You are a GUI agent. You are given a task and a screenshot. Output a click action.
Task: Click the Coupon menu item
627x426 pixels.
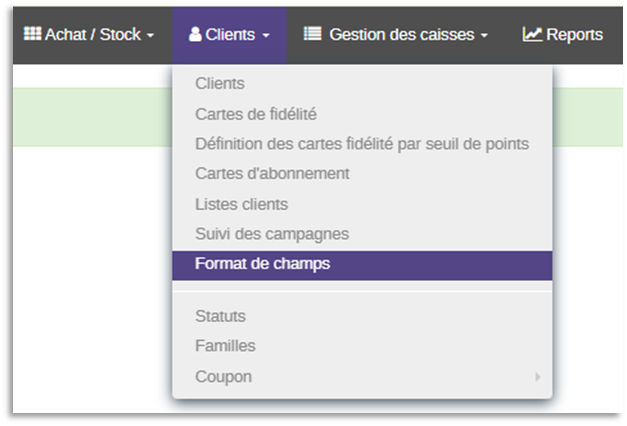[x=224, y=377]
